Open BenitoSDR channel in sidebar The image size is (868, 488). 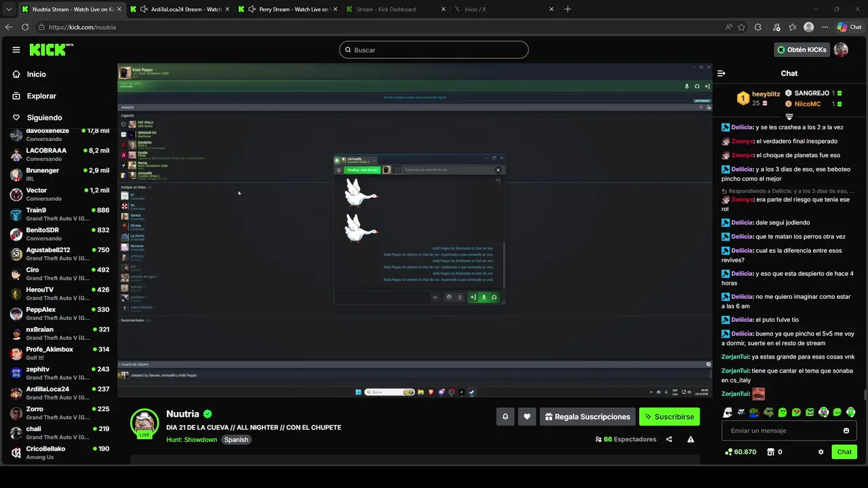click(60, 234)
